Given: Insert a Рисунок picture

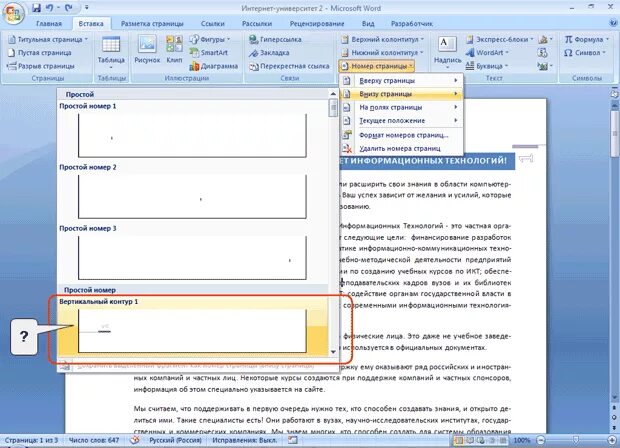Looking at the screenshot, I should pyautogui.click(x=147, y=49).
